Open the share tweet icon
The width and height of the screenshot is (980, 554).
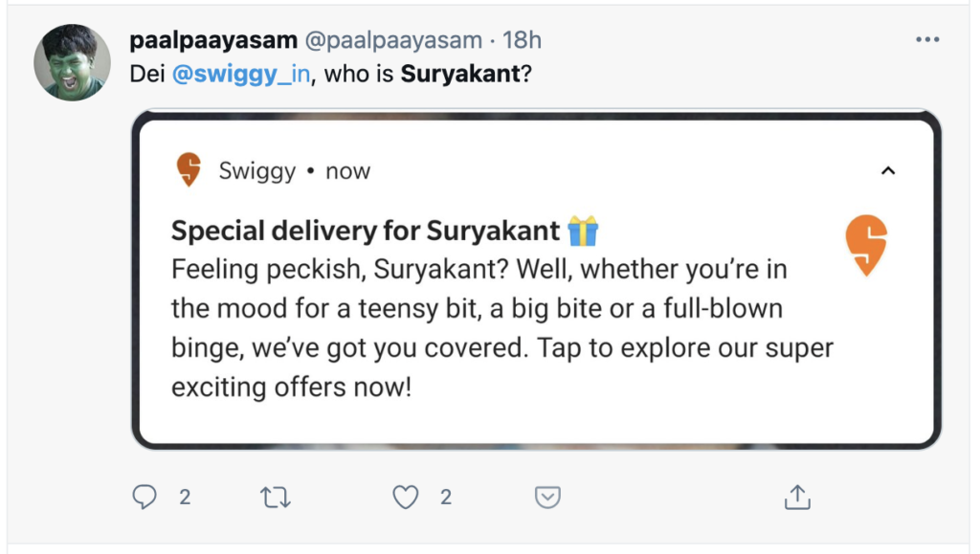point(797,497)
